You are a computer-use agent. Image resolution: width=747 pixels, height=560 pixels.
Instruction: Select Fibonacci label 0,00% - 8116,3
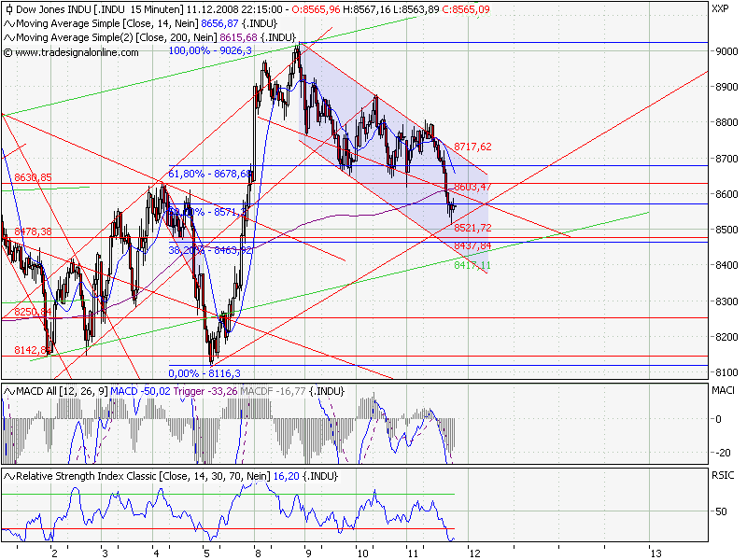tap(204, 373)
